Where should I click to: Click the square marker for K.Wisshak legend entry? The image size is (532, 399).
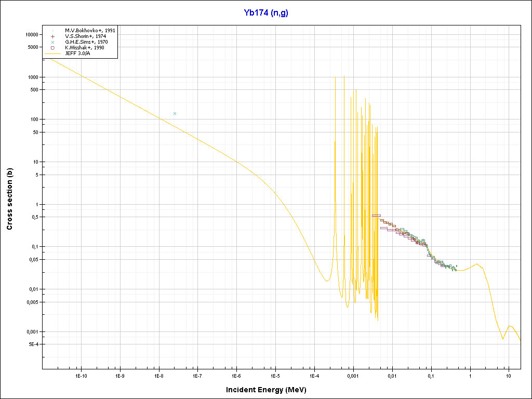[x=53, y=48]
